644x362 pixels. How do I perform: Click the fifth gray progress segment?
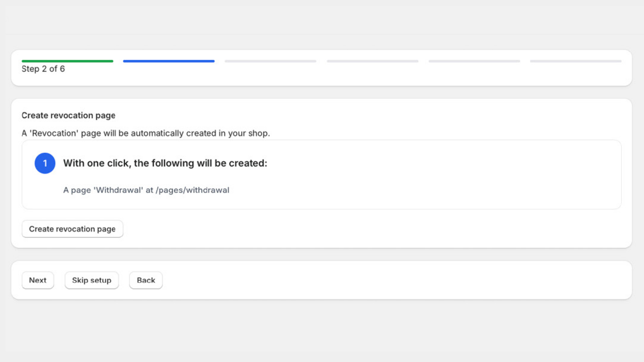pyautogui.click(x=475, y=61)
